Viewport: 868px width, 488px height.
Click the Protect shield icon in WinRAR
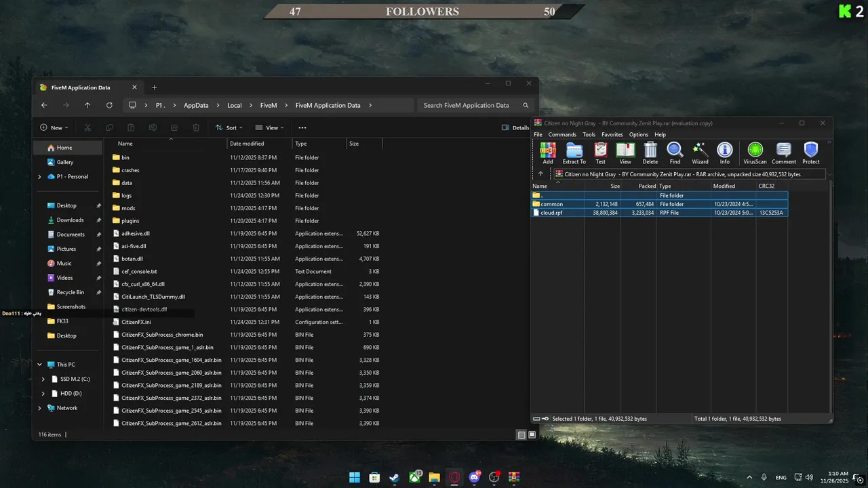pyautogui.click(x=811, y=152)
